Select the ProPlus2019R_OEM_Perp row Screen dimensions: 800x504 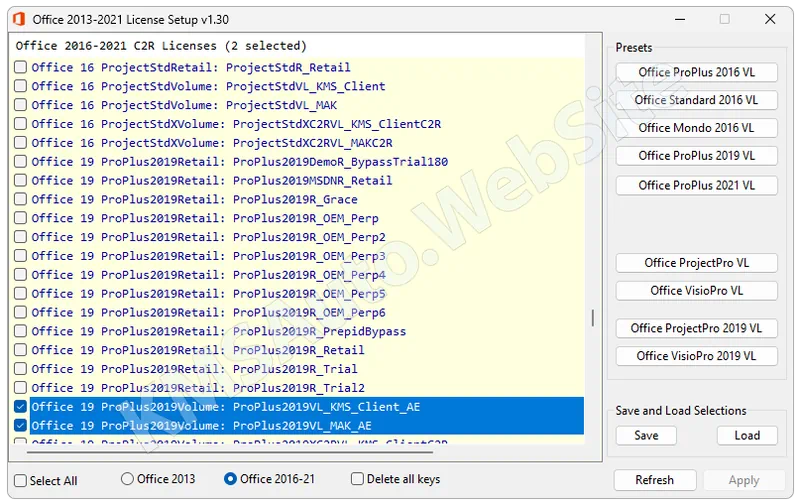298,218
